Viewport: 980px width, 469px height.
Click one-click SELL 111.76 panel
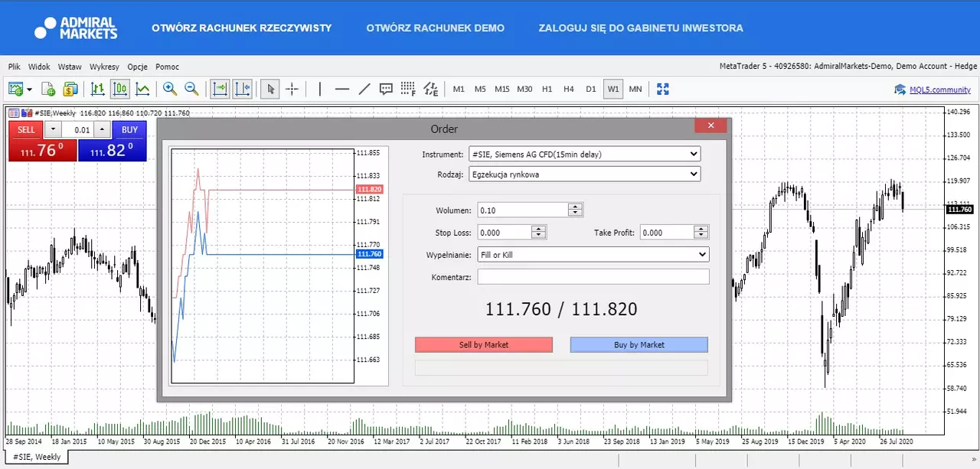[x=43, y=150]
